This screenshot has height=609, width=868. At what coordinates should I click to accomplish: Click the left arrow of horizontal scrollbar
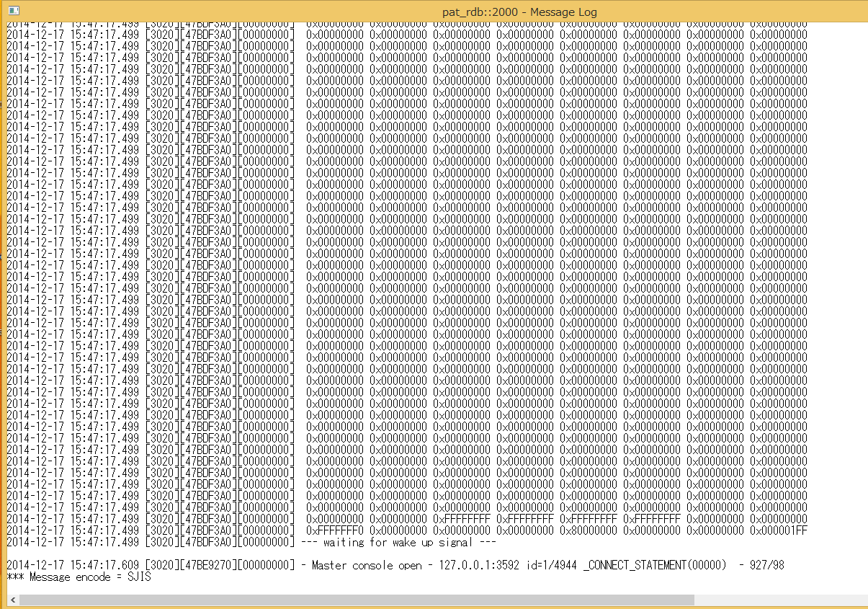coord(13,600)
